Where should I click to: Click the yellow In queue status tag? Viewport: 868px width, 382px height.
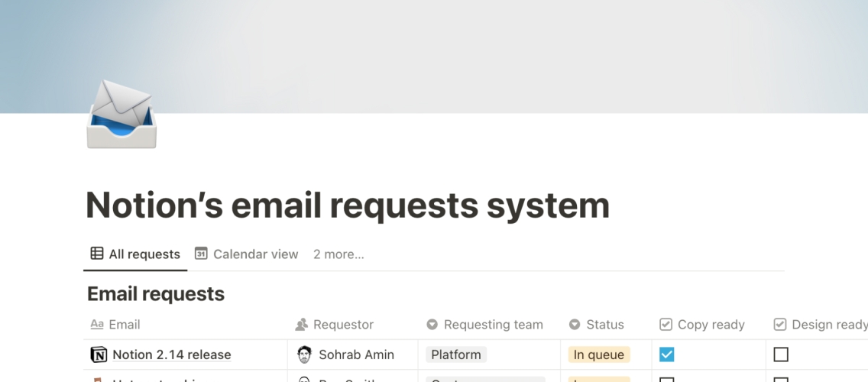pyautogui.click(x=599, y=354)
